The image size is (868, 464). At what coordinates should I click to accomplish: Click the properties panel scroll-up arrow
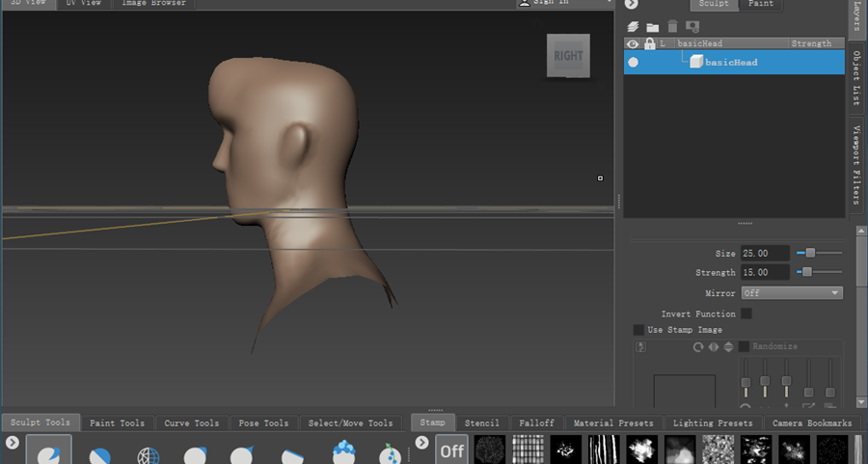pyautogui.click(x=861, y=231)
